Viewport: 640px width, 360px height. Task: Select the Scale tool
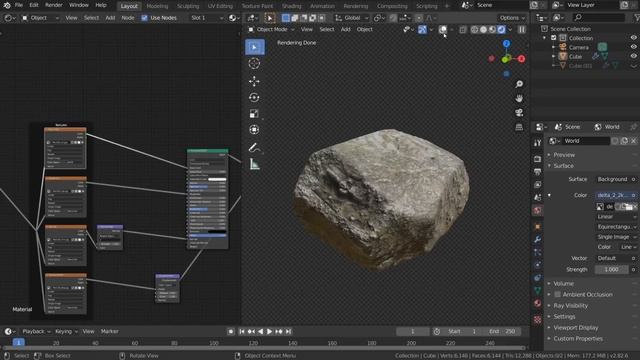254,114
